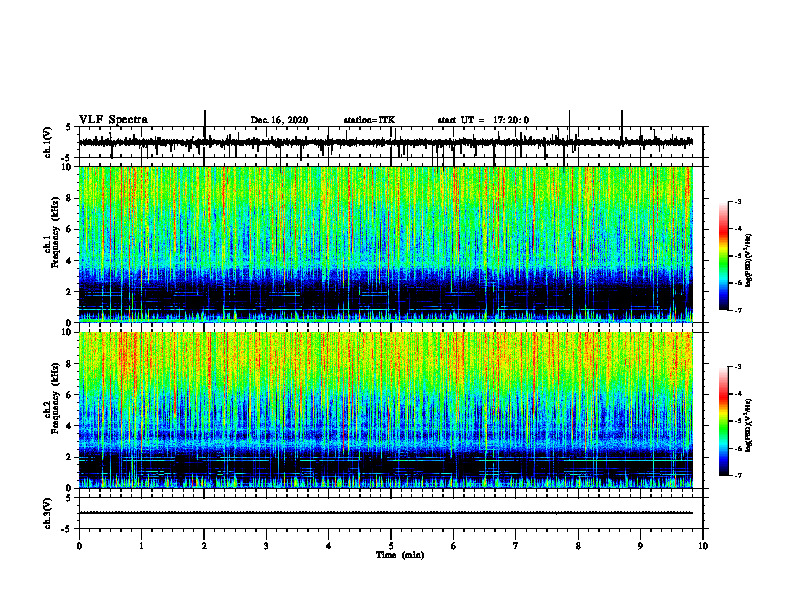The image size is (792, 612).
Task: Click the "ch.1(V)" waveform axis label
Action: pyautogui.click(x=48, y=142)
